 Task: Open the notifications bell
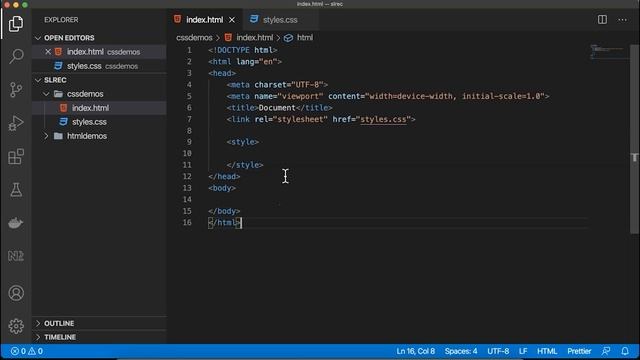point(625,351)
